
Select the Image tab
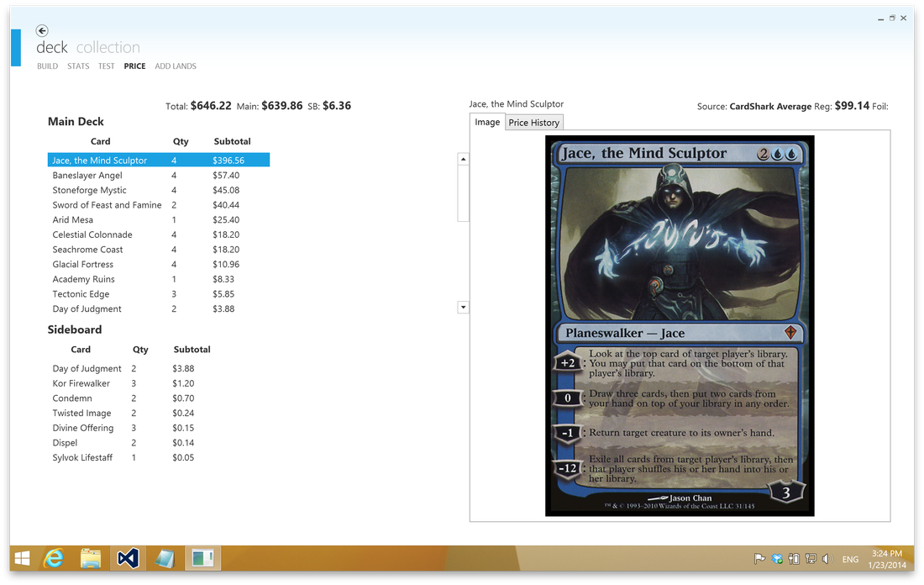point(487,122)
